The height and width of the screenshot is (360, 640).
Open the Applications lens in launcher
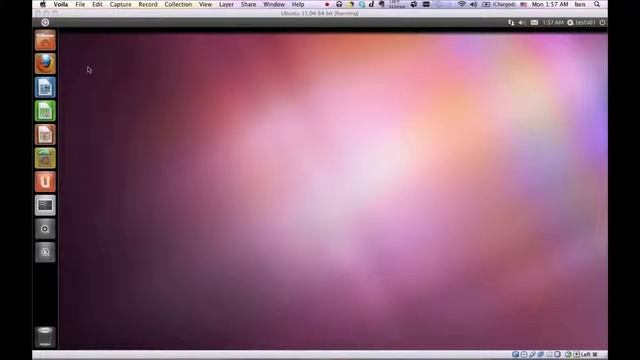45,229
